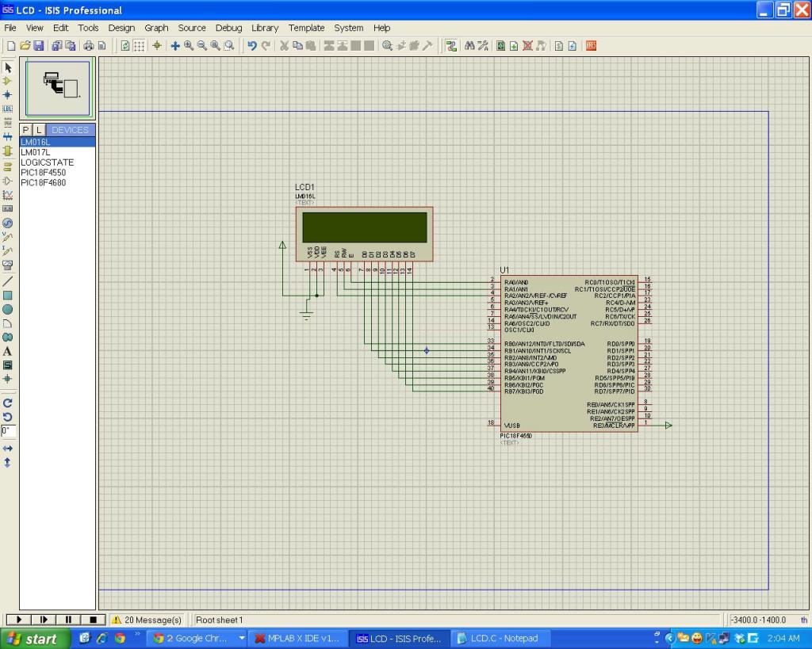Toggle the grid display button

(x=140, y=46)
